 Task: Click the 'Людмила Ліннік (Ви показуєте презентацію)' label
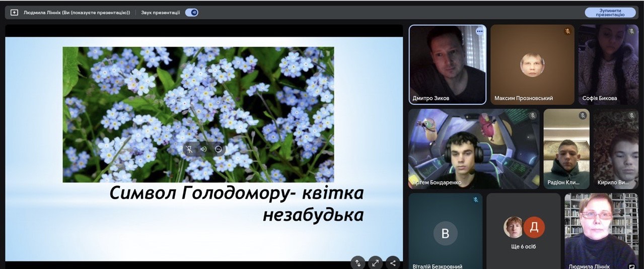click(x=77, y=13)
